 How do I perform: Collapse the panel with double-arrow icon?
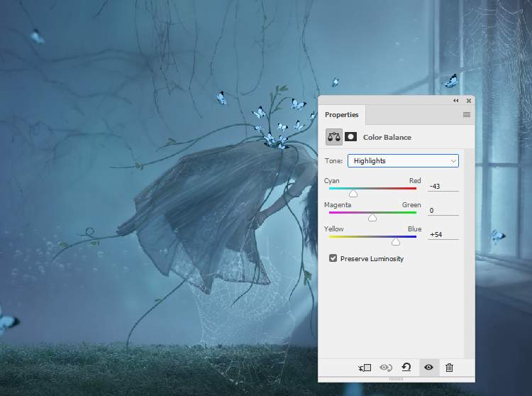[455, 101]
